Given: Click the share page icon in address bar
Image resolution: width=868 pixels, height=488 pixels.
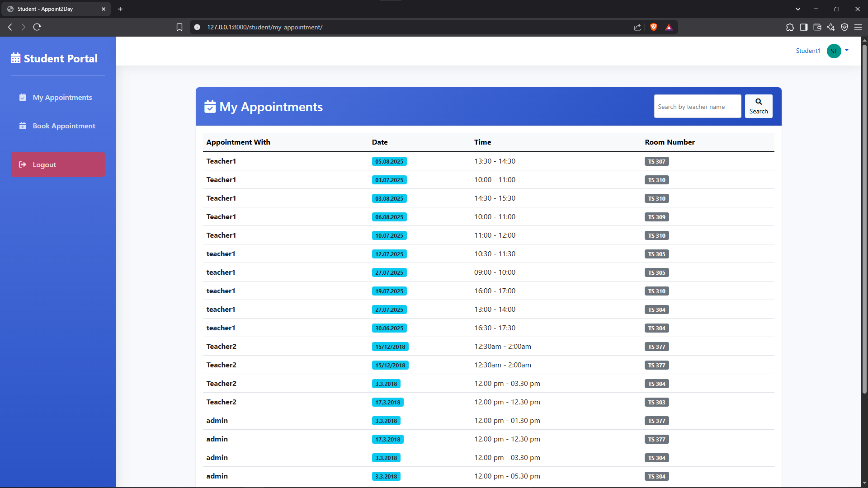Looking at the screenshot, I should (x=637, y=27).
